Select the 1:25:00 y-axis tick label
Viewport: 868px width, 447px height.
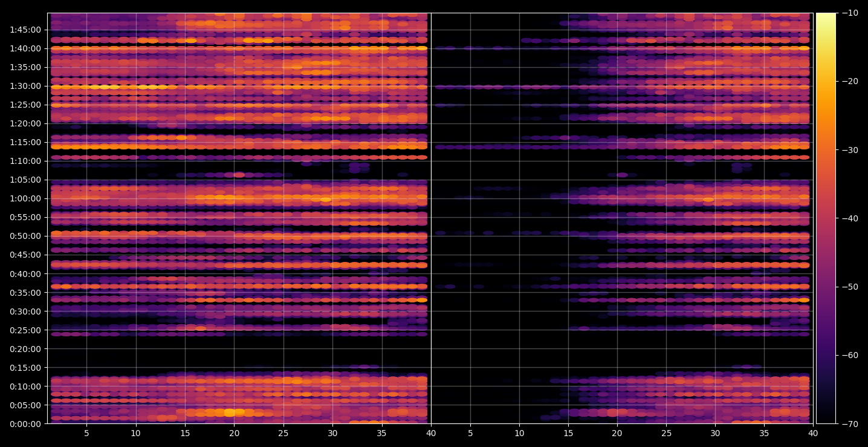coord(25,105)
